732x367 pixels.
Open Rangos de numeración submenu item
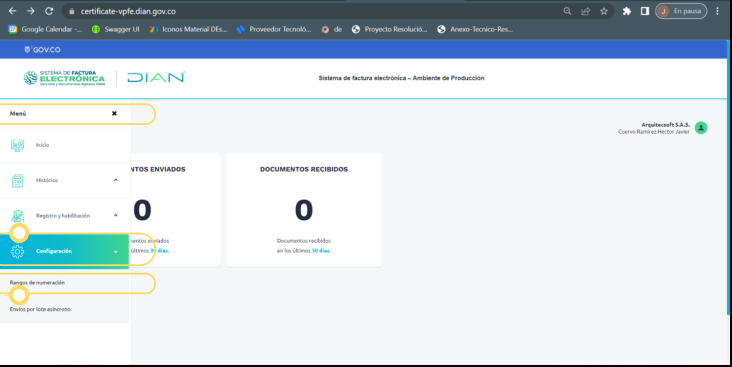[37, 282]
